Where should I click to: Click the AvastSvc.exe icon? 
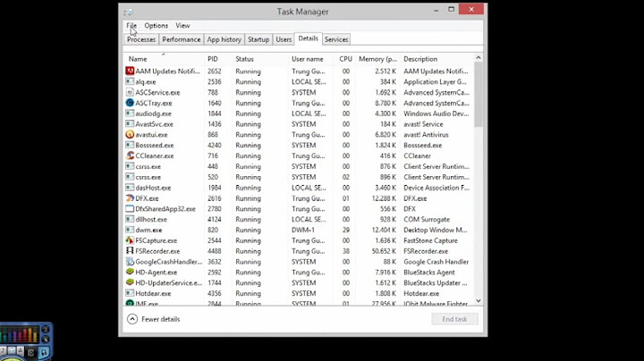(130, 124)
